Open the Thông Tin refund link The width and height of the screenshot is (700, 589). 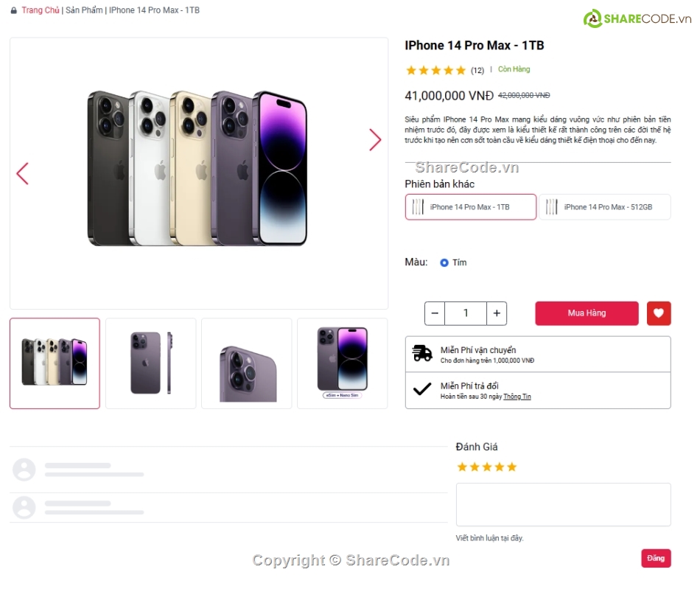(517, 397)
